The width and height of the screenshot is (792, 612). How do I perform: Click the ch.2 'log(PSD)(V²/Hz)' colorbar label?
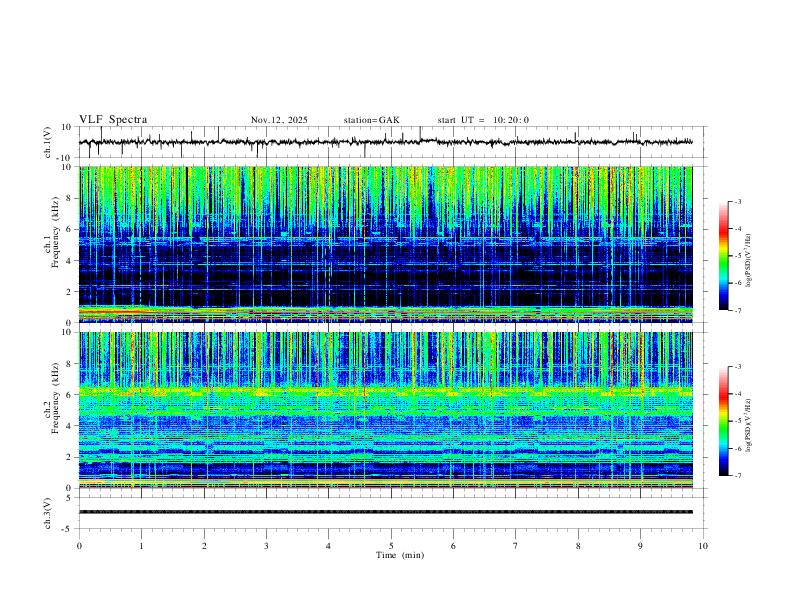748,426
